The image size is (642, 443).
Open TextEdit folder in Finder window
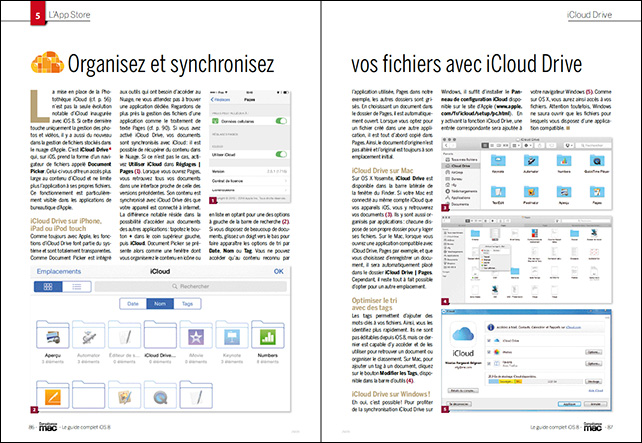(x=498, y=192)
